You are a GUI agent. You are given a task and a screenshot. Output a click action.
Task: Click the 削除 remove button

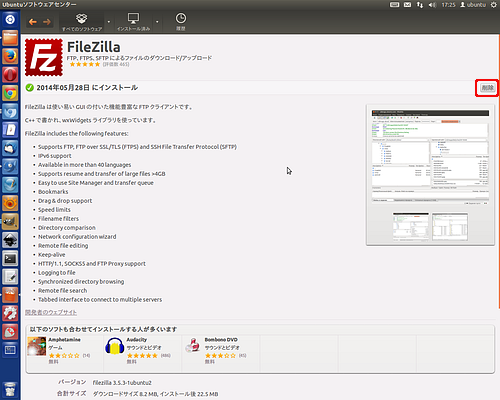[x=487, y=88]
